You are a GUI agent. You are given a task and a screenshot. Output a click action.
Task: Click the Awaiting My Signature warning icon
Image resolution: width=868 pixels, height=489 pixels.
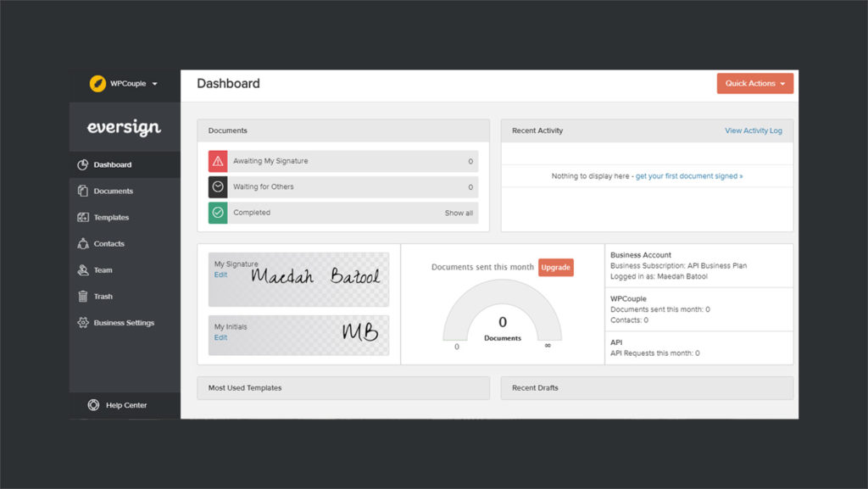[218, 161]
